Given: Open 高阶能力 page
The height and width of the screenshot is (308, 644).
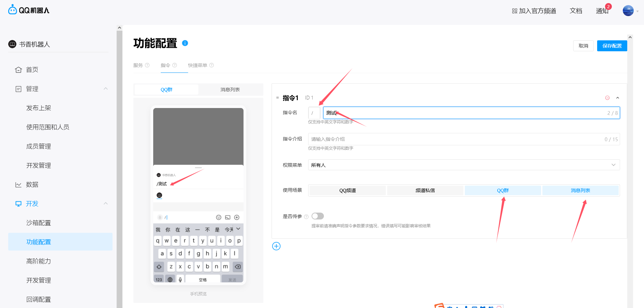Looking at the screenshot, I should coord(39,261).
